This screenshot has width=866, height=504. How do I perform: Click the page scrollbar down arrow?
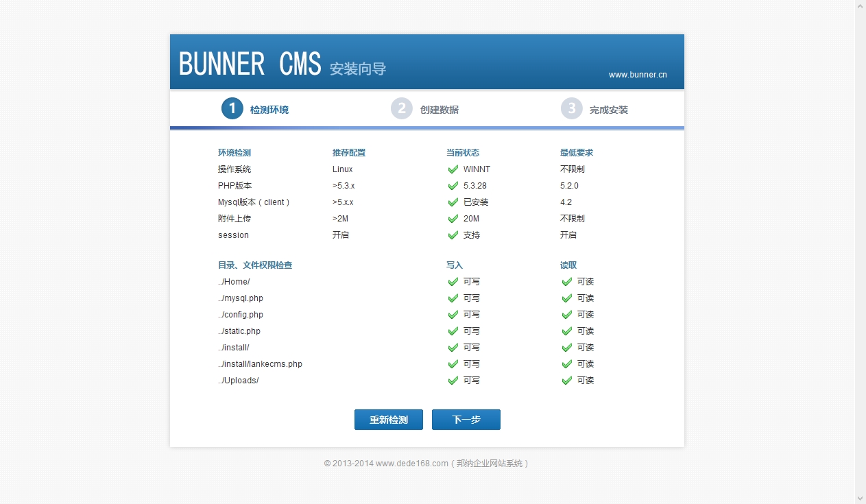tap(861, 499)
